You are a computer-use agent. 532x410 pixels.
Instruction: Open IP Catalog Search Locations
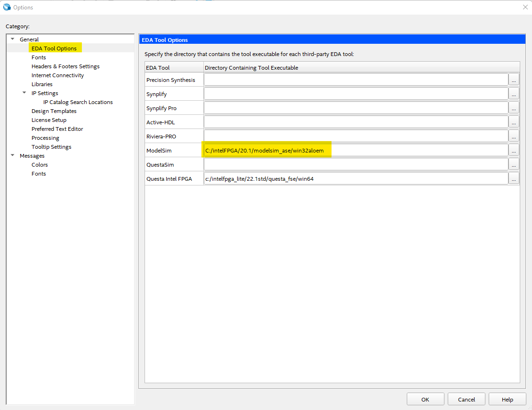click(x=78, y=102)
